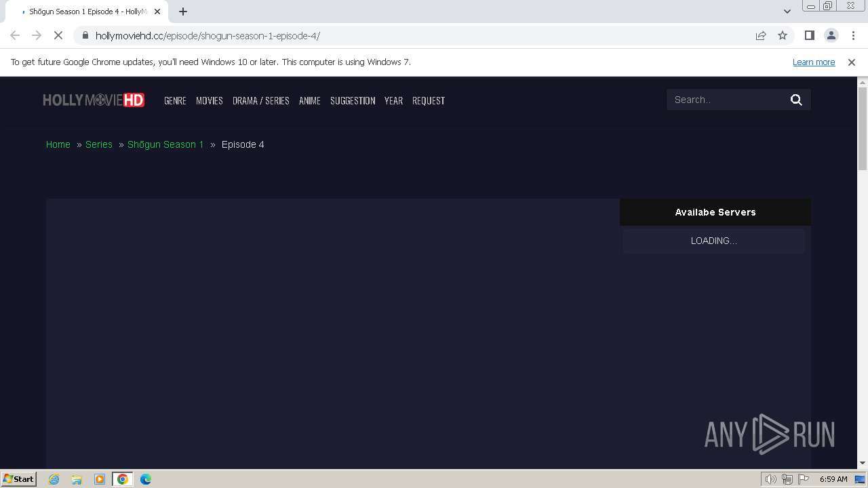Close the Shōgun Season 1 Episode 4 tab
The image size is (868, 488).
[157, 12]
